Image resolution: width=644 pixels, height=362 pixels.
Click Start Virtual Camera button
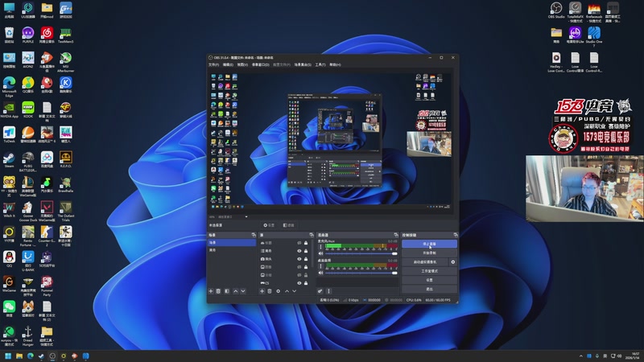[x=425, y=262]
